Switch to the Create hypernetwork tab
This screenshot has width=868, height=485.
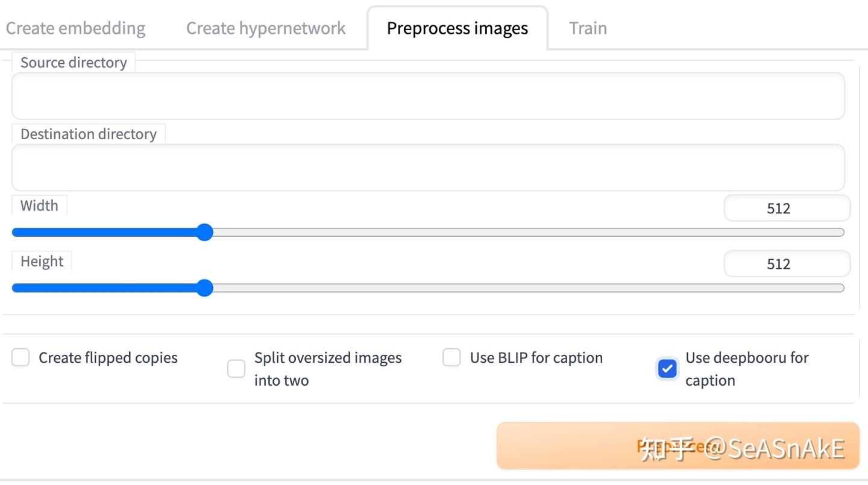(266, 28)
